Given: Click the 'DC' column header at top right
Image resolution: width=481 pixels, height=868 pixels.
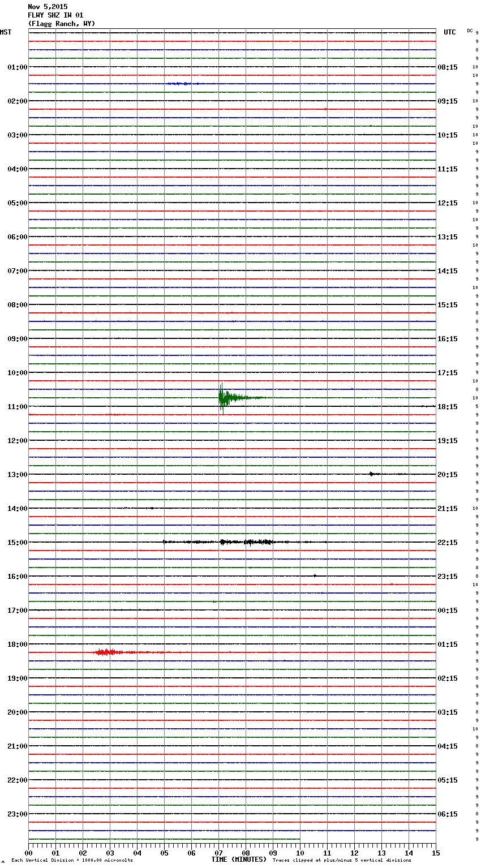Looking at the screenshot, I should 470,31.
